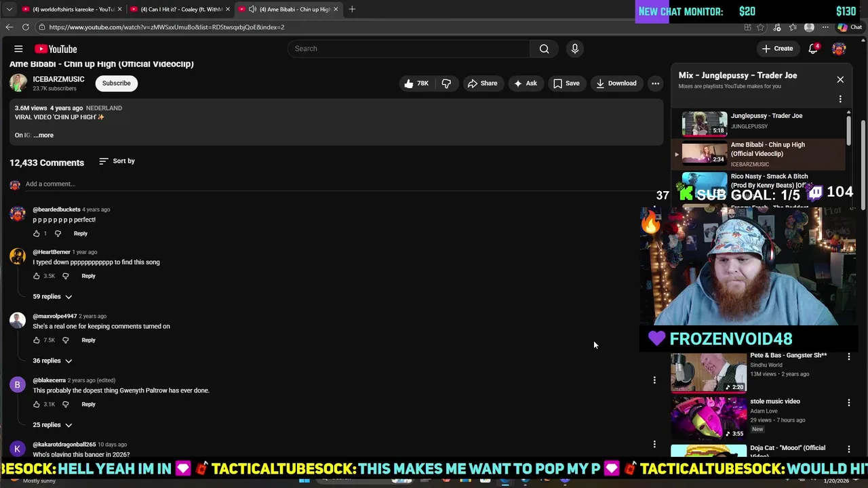Expand the 59 replies thread
Screen dimensions: 868x488
(x=52, y=297)
